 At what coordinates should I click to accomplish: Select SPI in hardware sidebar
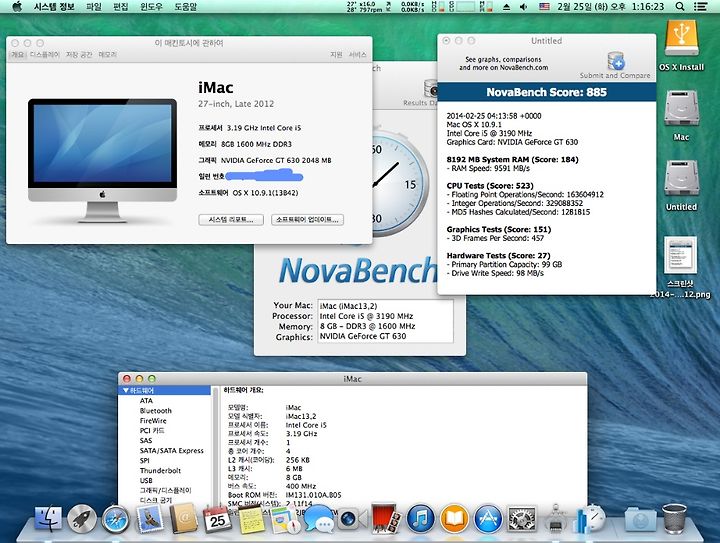tap(144, 460)
